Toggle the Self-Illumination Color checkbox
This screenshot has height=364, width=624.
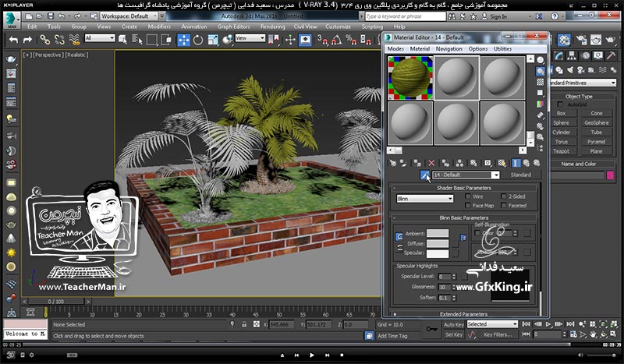click(477, 233)
